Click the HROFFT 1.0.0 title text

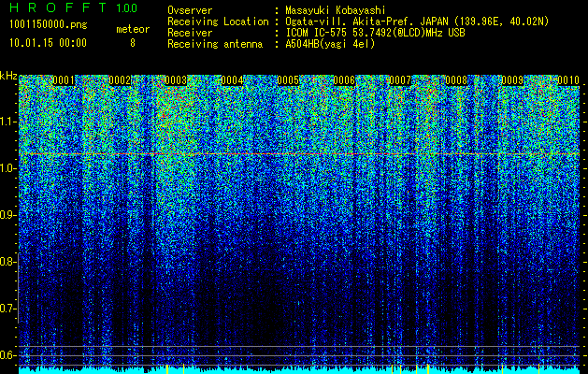coord(74,7)
